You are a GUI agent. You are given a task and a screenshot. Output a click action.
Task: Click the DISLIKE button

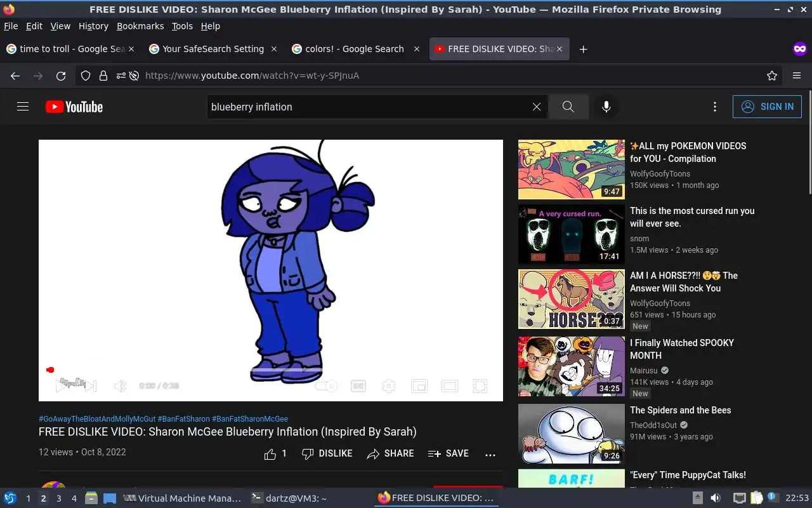[x=327, y=453]
